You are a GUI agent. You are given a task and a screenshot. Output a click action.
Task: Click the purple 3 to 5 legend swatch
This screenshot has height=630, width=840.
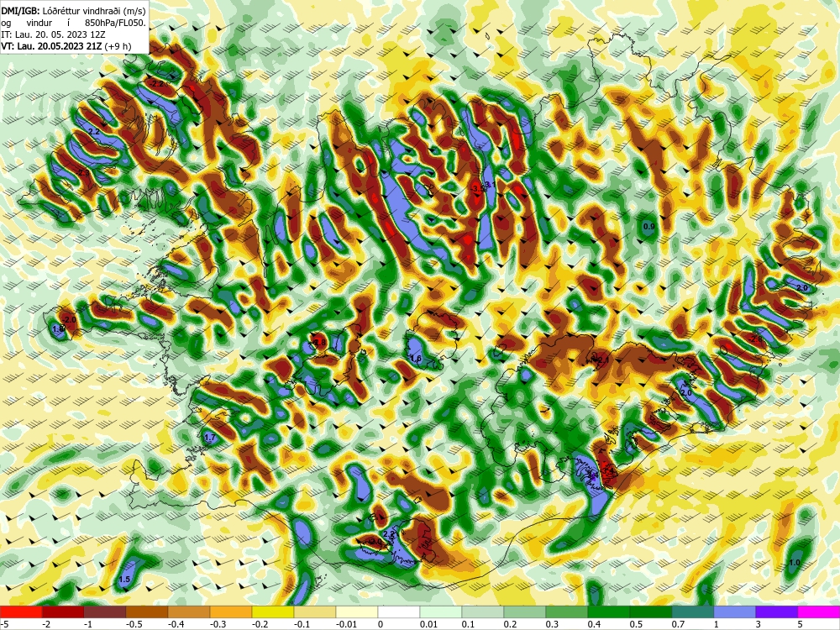[777, 612]
